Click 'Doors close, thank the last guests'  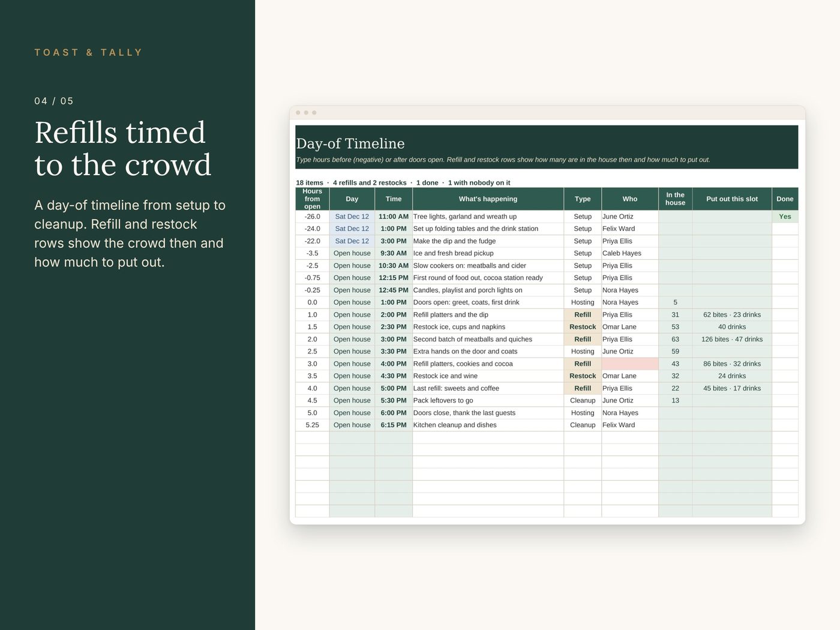point(488,413)
